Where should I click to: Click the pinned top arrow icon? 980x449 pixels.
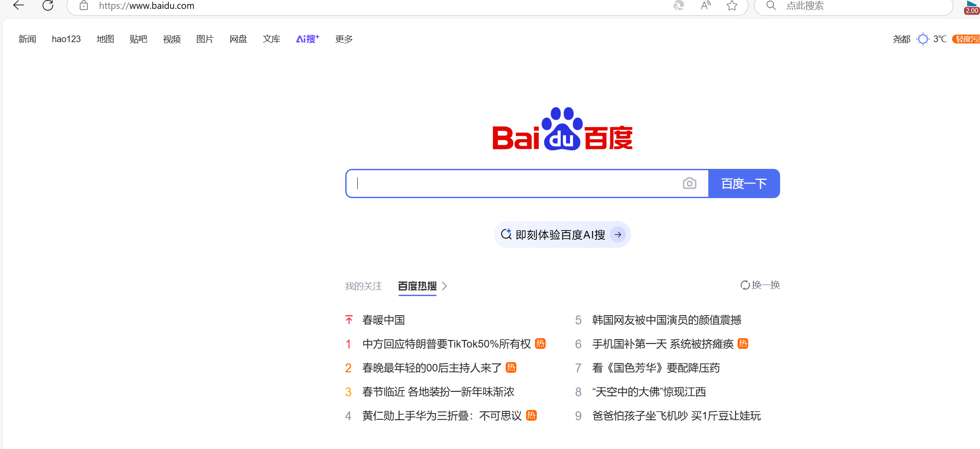[349, 320]
